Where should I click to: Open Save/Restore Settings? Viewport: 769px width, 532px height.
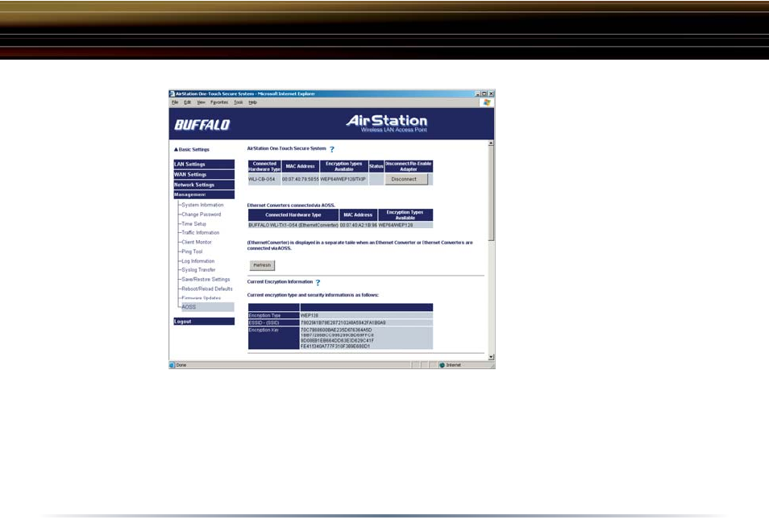coord(206,280)
